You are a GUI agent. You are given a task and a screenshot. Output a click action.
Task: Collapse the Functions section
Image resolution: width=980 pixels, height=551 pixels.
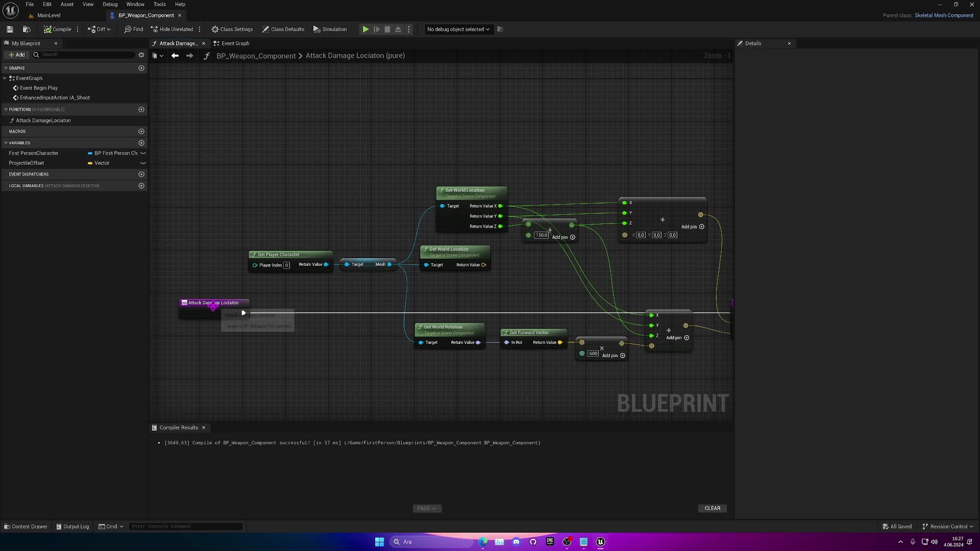(x=6, y=109)
